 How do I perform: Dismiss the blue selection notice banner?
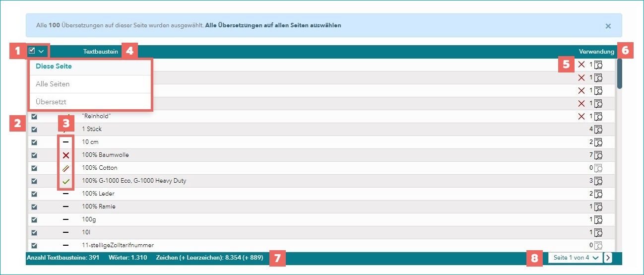[608, 26]
